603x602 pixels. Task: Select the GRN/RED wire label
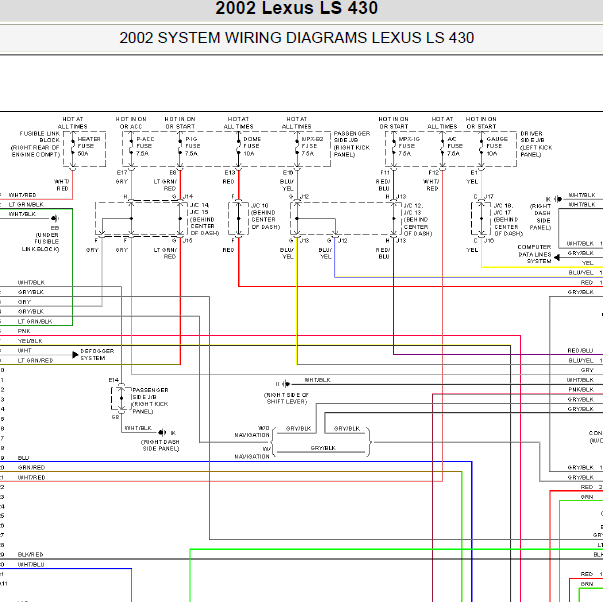coord(31,467)
